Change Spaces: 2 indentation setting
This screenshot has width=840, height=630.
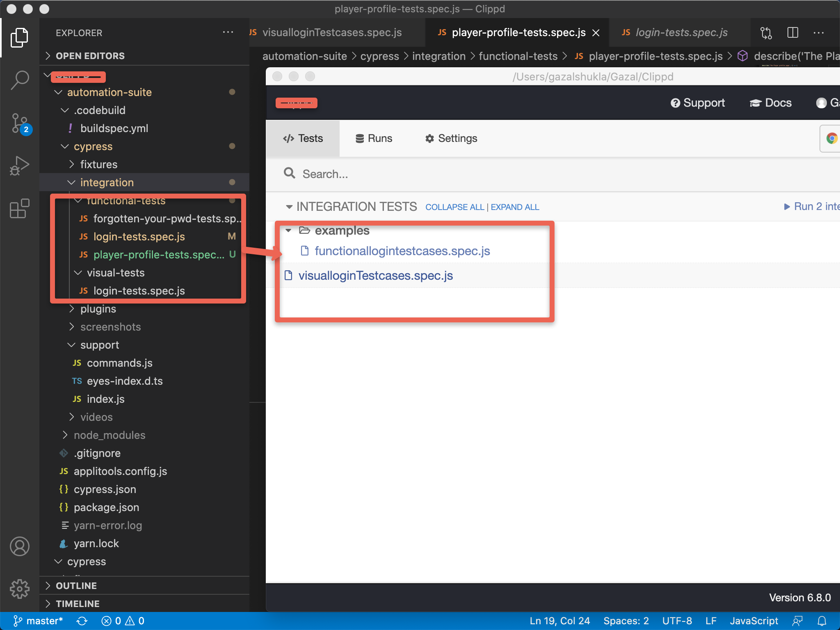coord(626,621)
